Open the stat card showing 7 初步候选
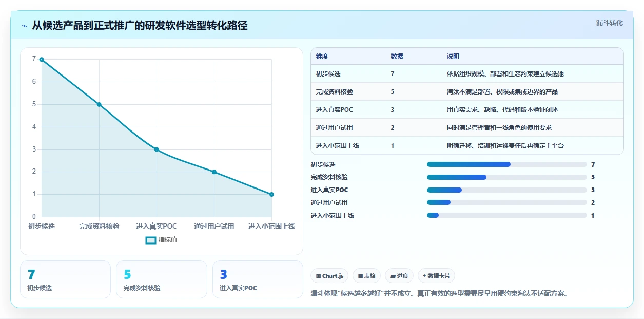Image resolution: width=644 pixels, height=319 pixels. point(65,279)
